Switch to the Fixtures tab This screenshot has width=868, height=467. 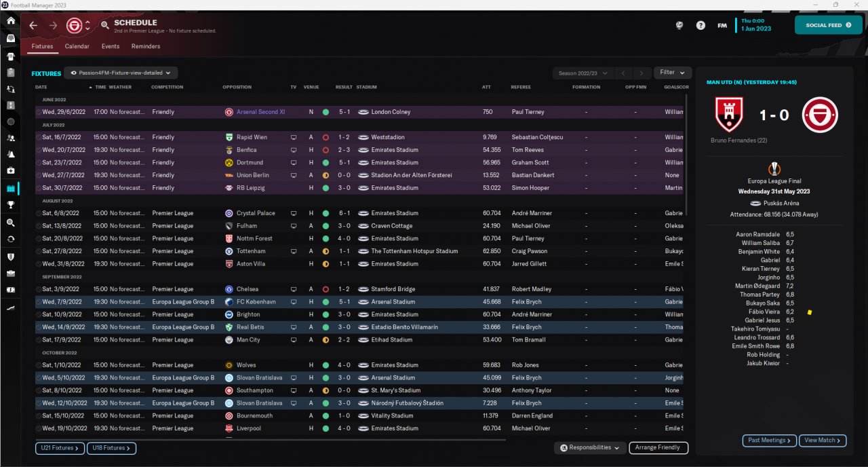coord(42,47)
